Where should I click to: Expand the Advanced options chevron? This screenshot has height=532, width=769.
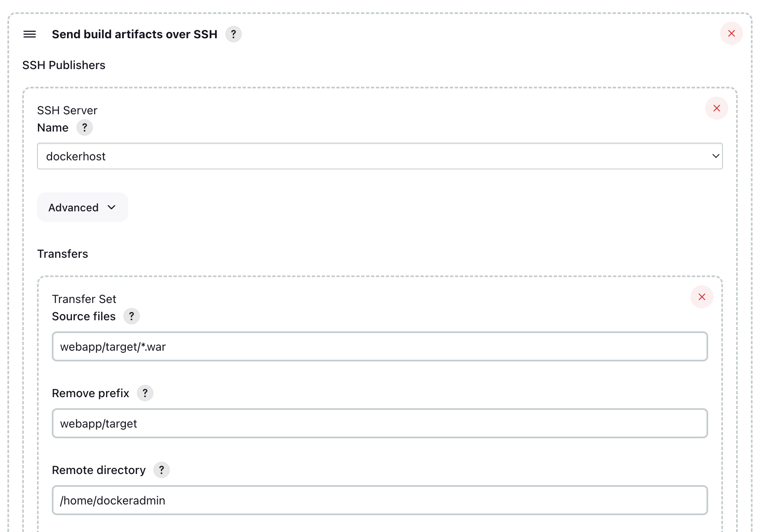(x=111, y=208)
